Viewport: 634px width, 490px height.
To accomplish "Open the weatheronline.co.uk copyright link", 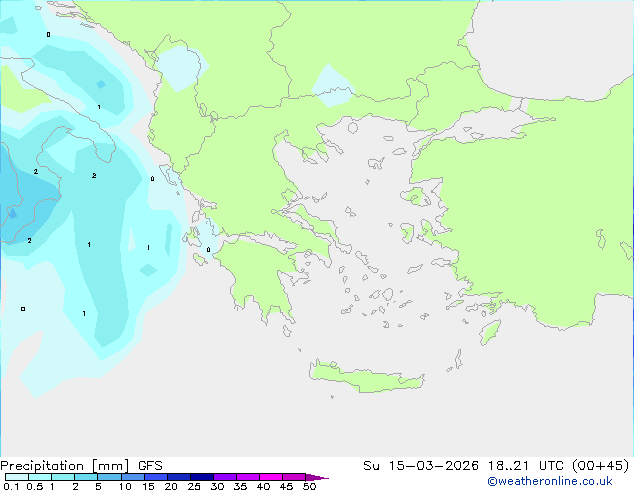I will click(550, 481).
